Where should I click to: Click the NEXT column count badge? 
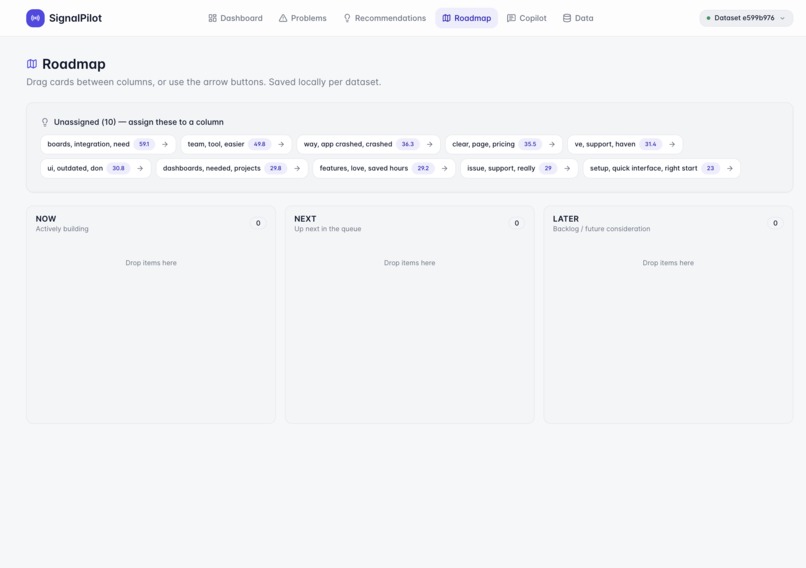click(x=517, y=223)
